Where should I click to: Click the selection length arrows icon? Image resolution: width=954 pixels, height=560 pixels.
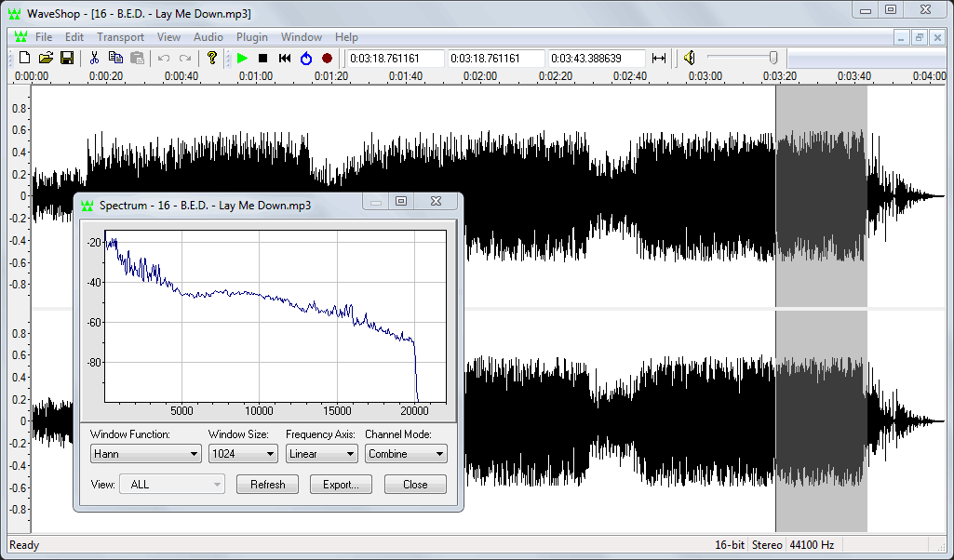click(x=658, y=58)
